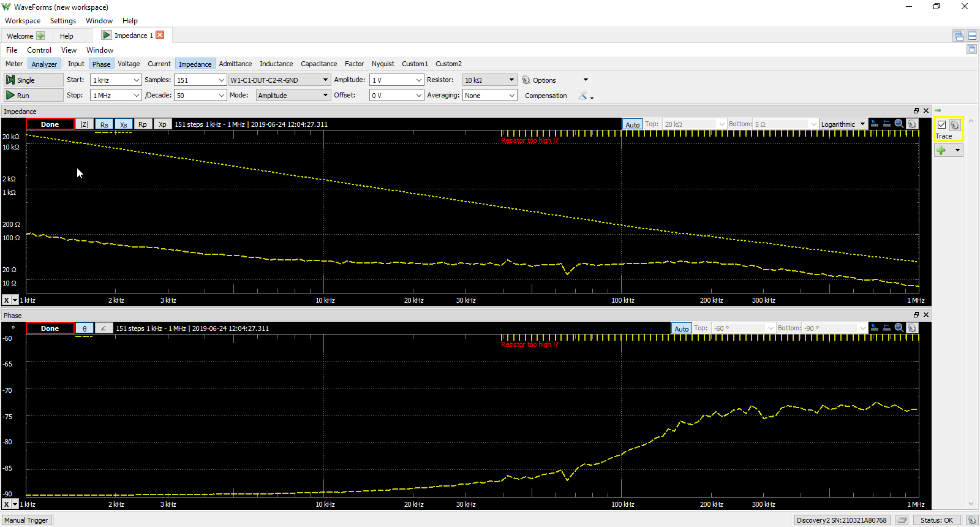Click the Impedance plot Auto range button
The image size is (980, 527).
click(x=632, y=124)
